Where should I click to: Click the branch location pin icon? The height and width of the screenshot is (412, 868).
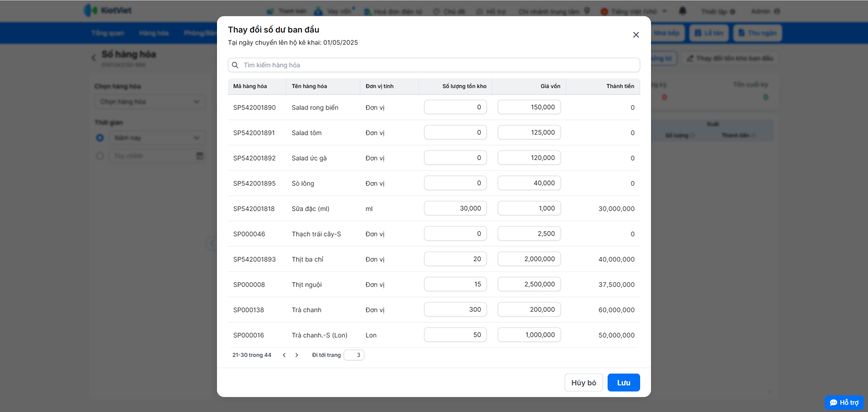[587, 11]
